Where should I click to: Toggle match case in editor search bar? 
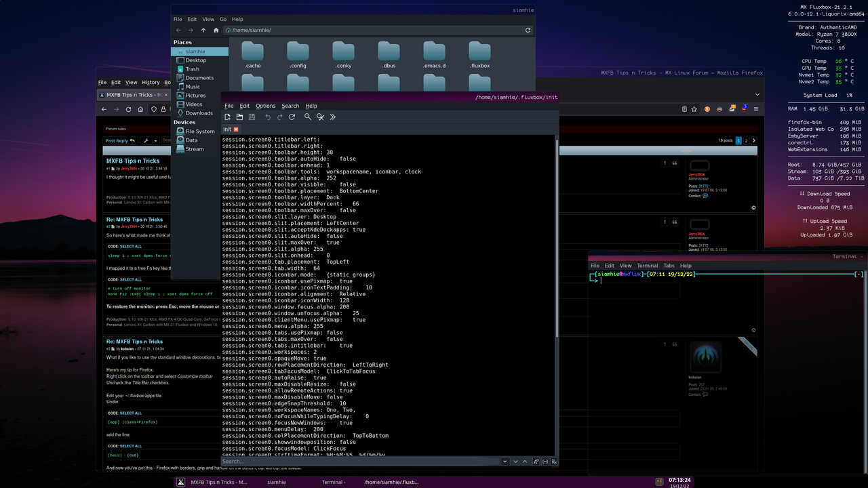point(536,462)
